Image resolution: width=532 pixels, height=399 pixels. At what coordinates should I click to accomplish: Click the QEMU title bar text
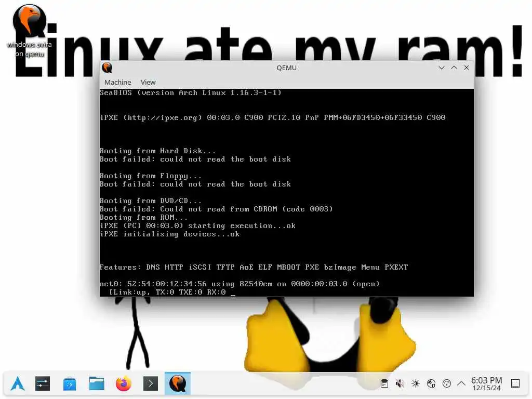click(x=286, y=68)
